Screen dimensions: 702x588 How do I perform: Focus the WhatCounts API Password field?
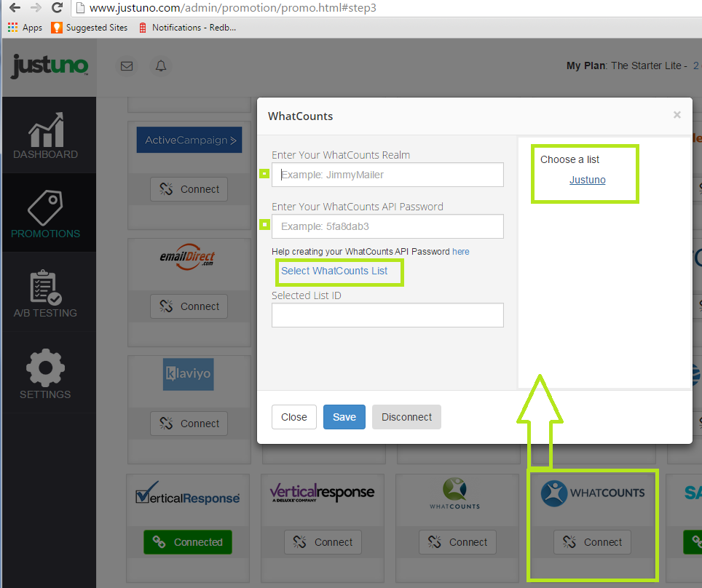pyautogui.click(x=387, y=226)
